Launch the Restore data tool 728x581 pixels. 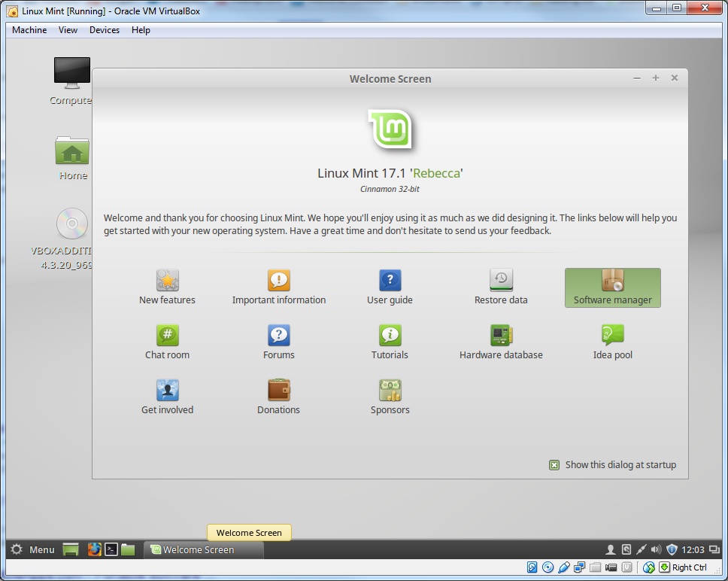[501, 287]
